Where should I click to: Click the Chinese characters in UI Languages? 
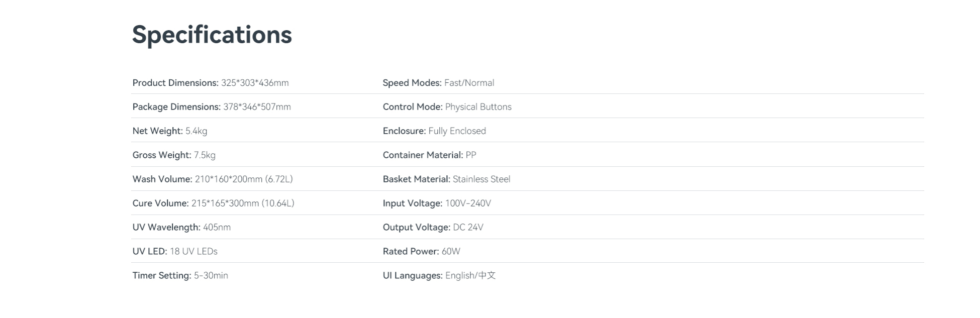tap(486, 275)
